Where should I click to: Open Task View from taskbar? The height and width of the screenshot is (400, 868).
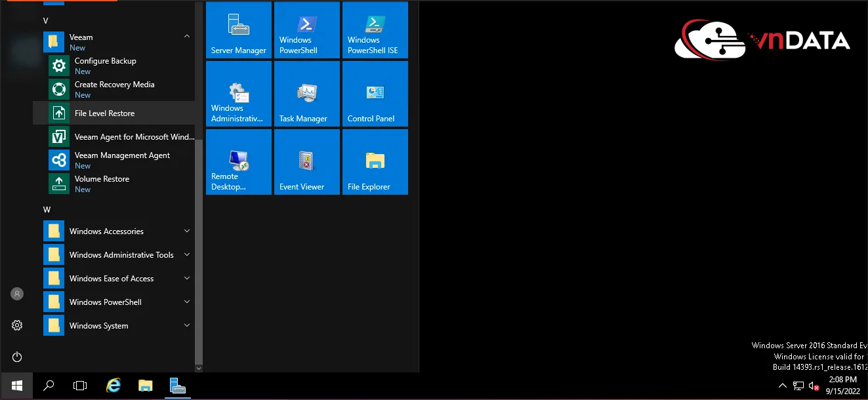coord(80,386)
